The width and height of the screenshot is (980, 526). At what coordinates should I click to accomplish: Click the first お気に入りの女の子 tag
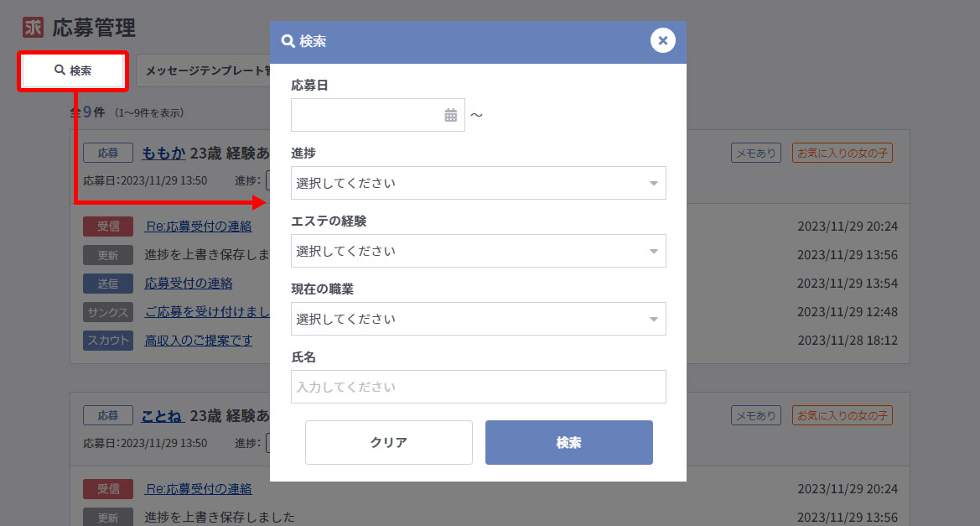click(x=842, y=153)
